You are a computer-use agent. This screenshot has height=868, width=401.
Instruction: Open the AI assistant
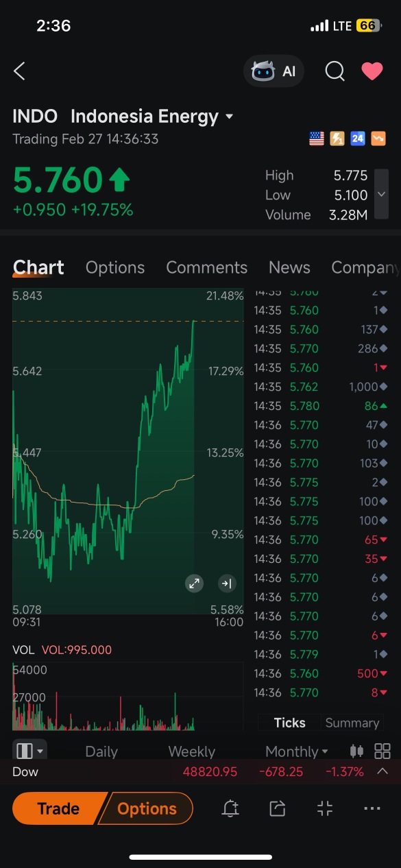(x=274, y=71)
